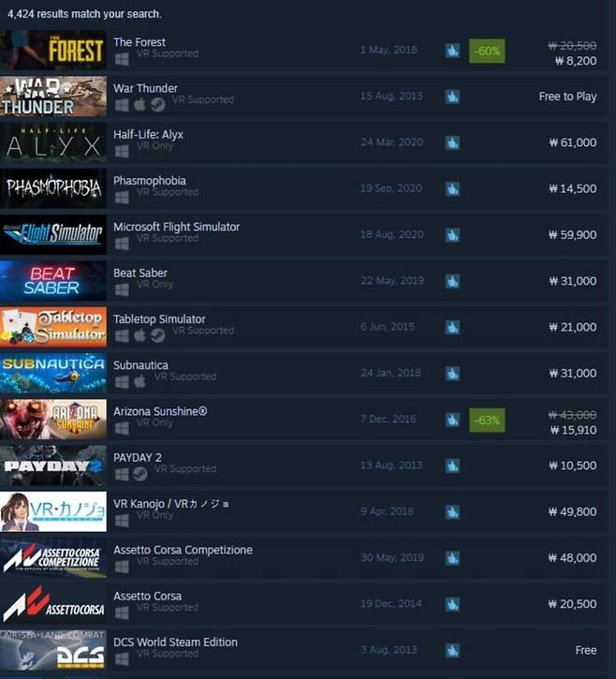The image size is (616, 679).
Task: Open the Microsoft Flight Simulator title link
Action: (176, 227)
